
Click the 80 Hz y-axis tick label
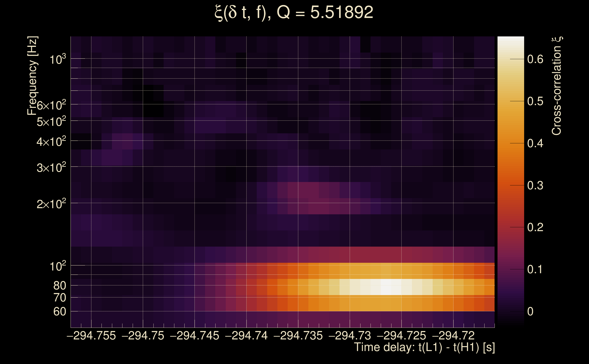click(x=59, y=286)
